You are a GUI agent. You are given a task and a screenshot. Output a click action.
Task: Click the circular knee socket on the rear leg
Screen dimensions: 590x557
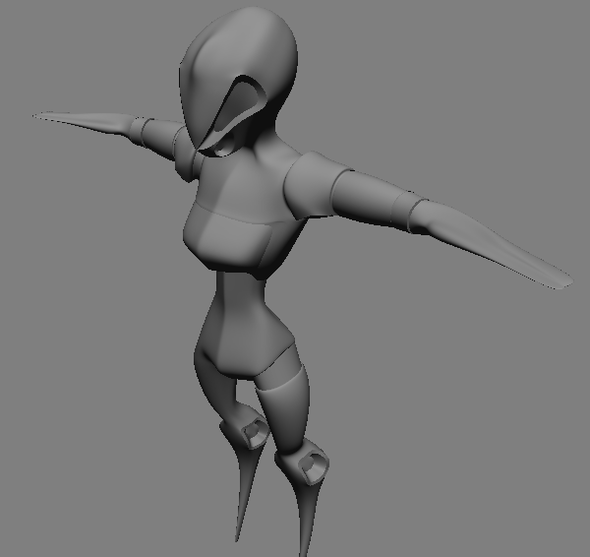pos(254,433)
